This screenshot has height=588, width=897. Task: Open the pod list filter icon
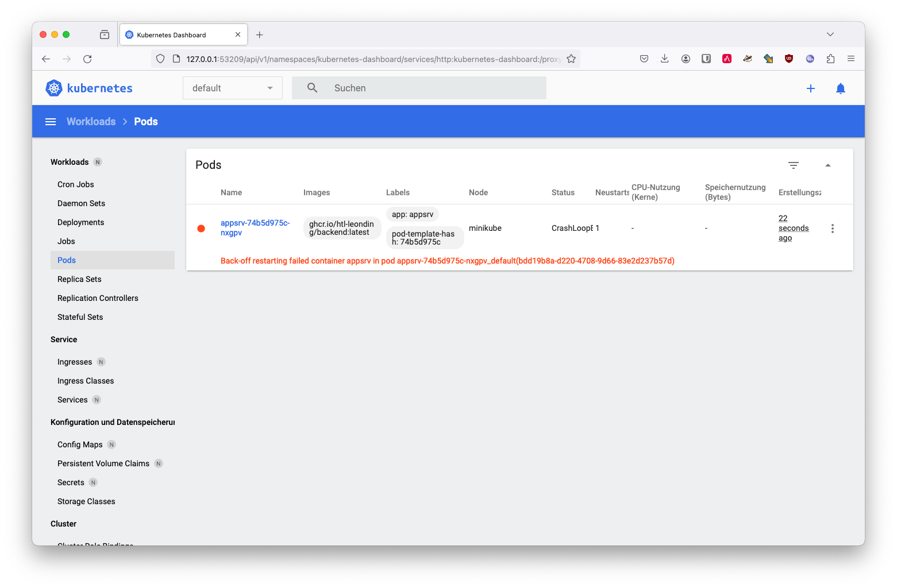pos(794,165)
